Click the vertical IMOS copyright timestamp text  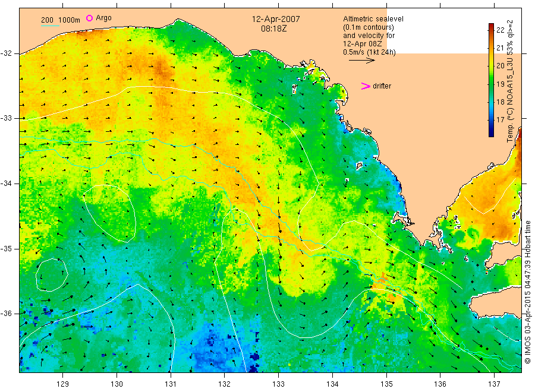point(528,292)
